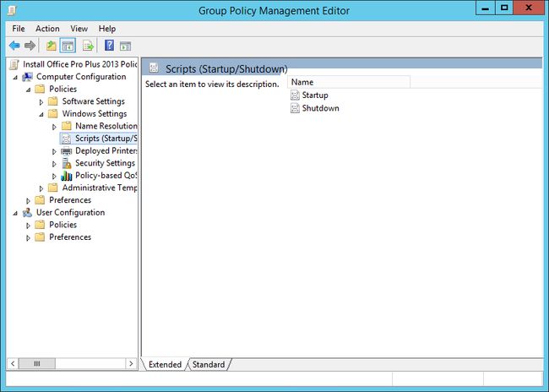Screen dimensions: 549x392
Task: Select Install Office Pro Plus 2013 Policy root
Action: point(80,64)
